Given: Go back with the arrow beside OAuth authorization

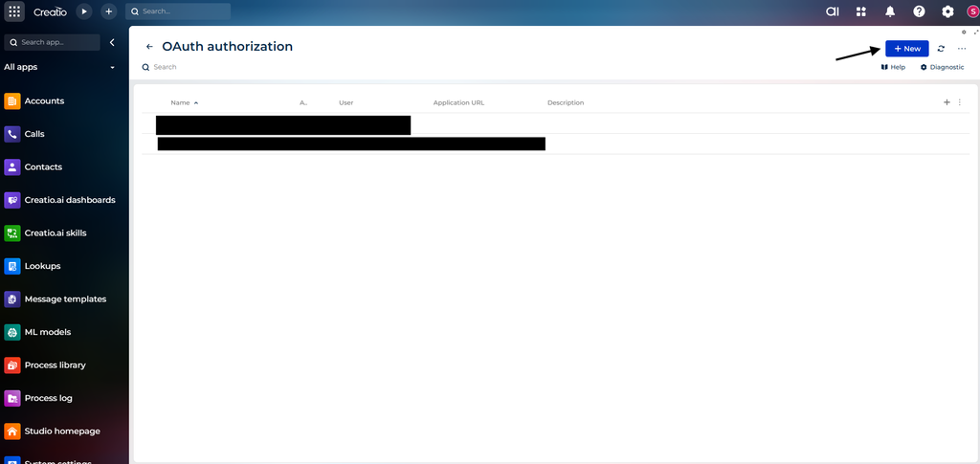Looking at the screenshot, I should pyautogui.click(x=149, y=47).
